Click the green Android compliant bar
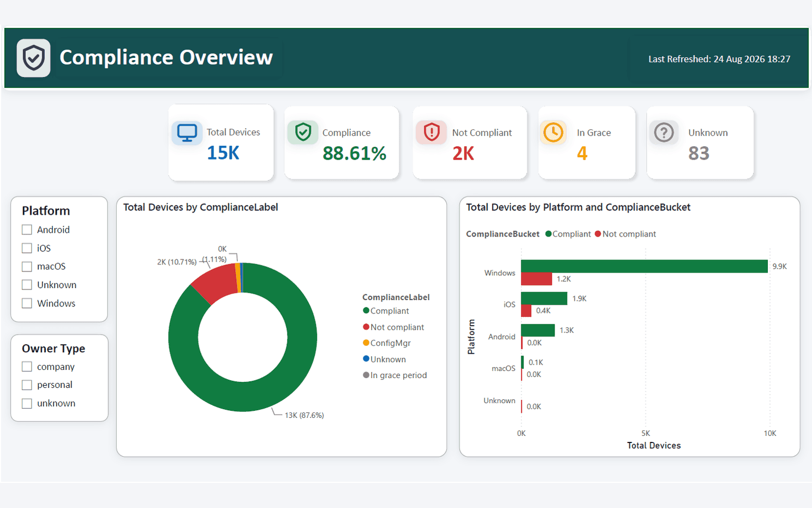Image resolution: width=812 pixels, height=508 pixels. 538,330
